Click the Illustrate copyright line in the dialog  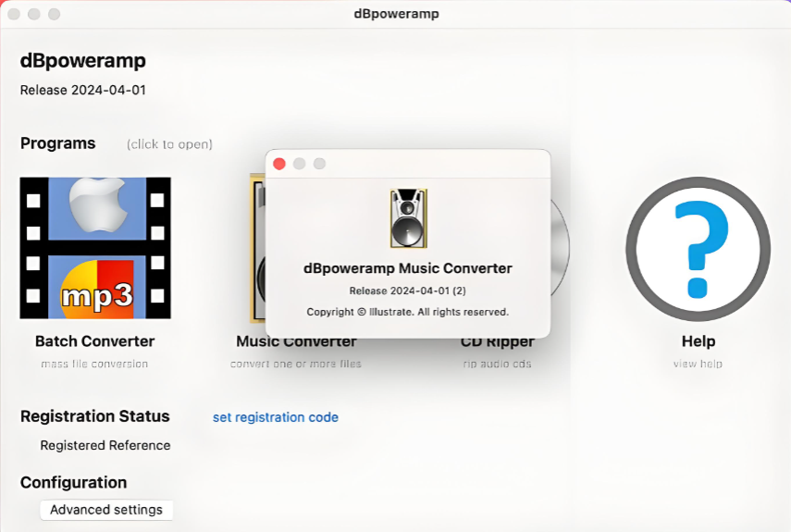(408, 312)
